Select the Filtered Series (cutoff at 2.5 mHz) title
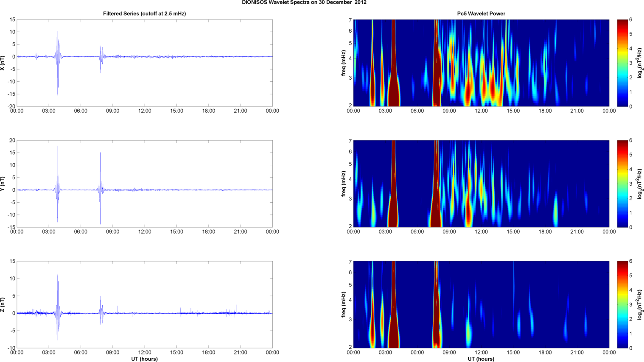 point(144,14)
